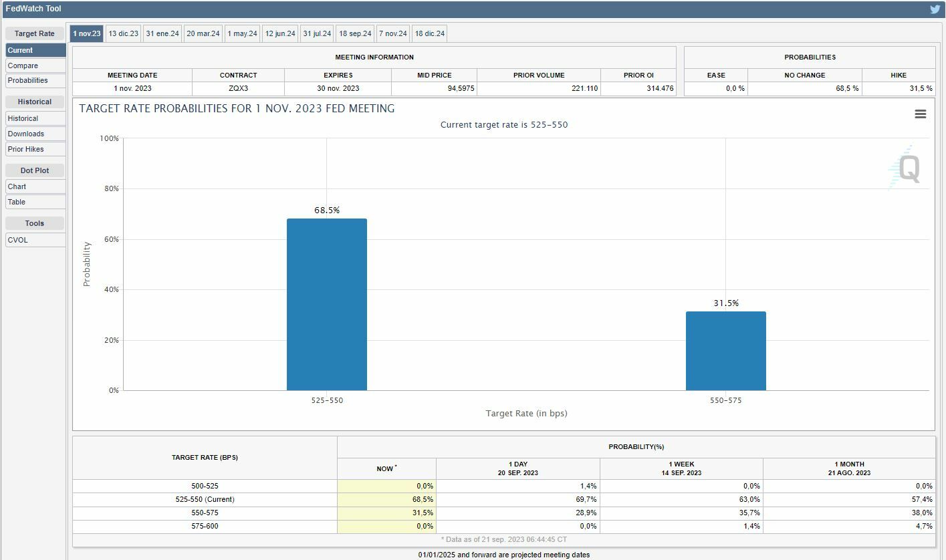Switch to the 31 ene.24 tab
This screenshot has height=560, width=946.
pos(162,33)
